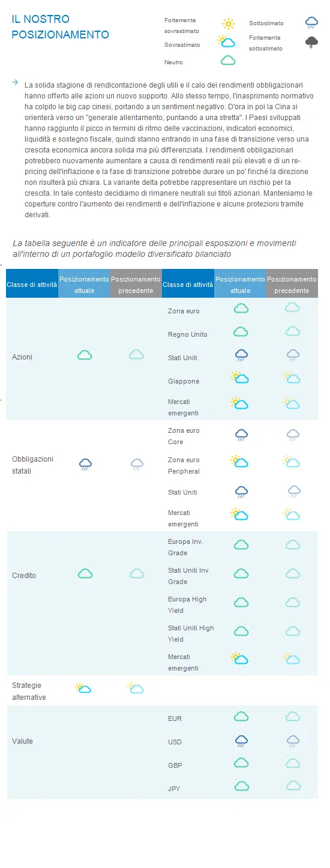The image size is (330, 868).
Task: Click the current positioning icon for Azioni
Action: 85,355
